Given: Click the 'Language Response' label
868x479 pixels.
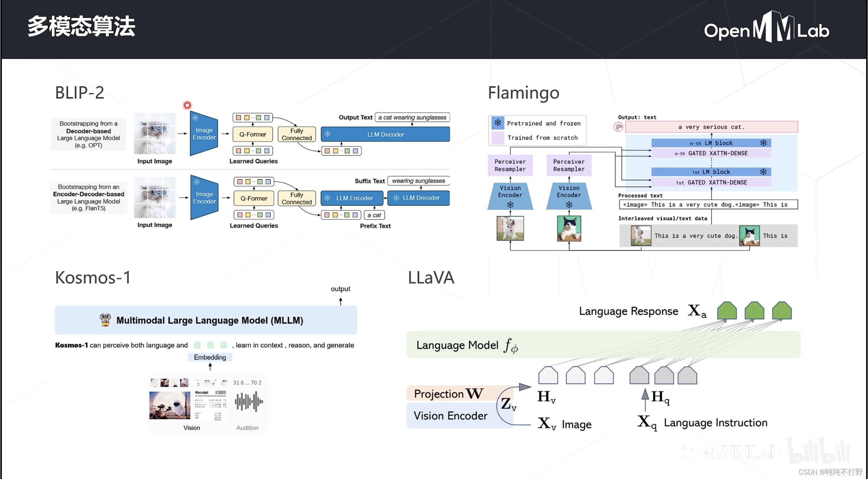Looking at the screenshot, I should click(x=628, y=311).
